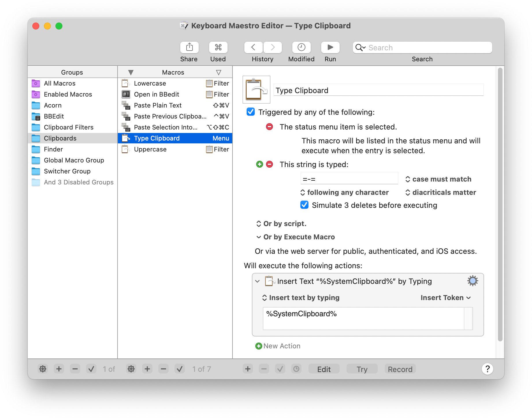Select Clipboard Filters group

point(72,127)
